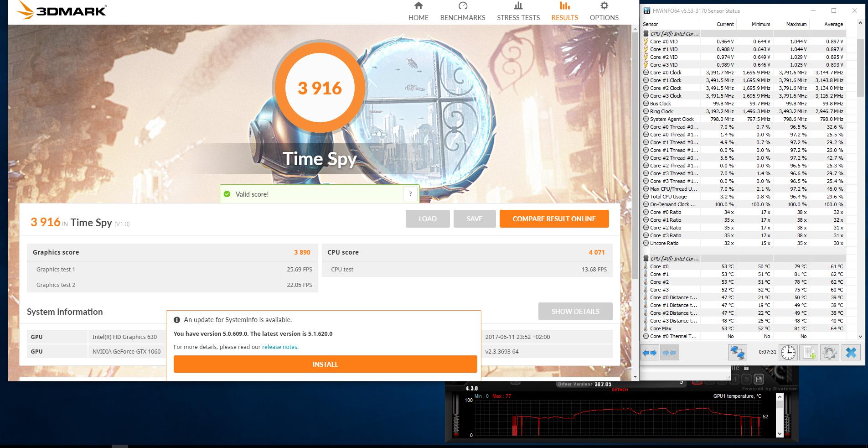The width and height of the screenshot is (868, 448).
Task: Click DETACH in Afterburner monitor
Action: (620, 390)
